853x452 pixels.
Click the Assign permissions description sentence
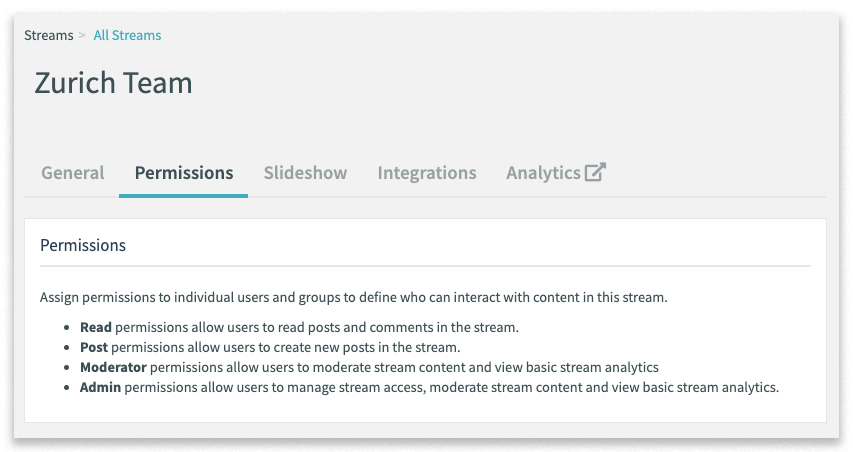click(x=354, y=298)
